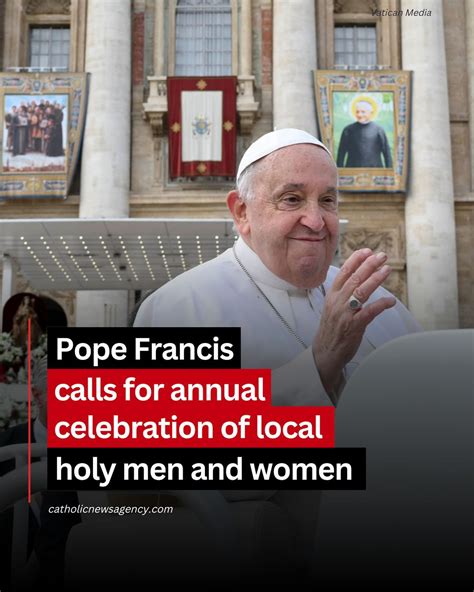Select the 'Pope Francis' headline label

coord(144,348)
